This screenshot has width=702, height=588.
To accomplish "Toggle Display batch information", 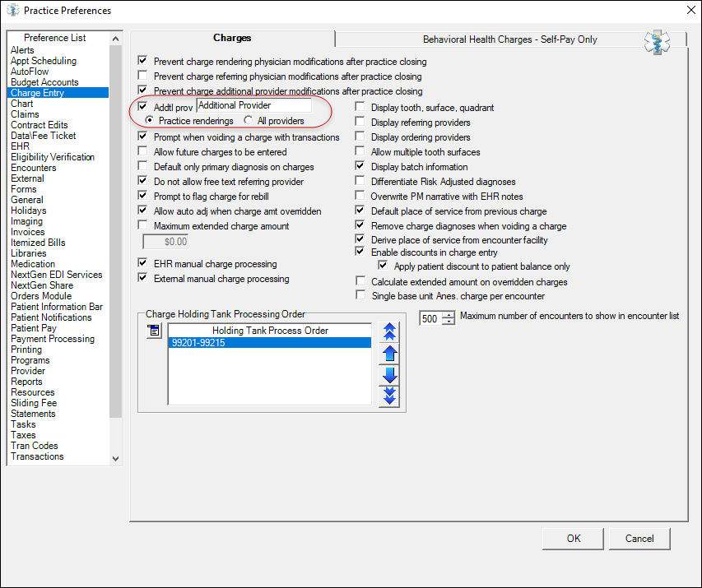I will (x=360, y=165).
